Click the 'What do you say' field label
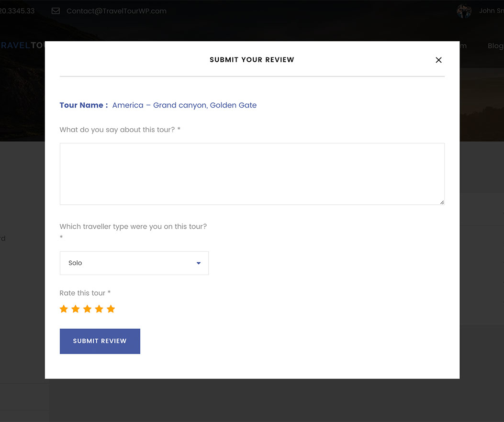 [x=120, y=130]
